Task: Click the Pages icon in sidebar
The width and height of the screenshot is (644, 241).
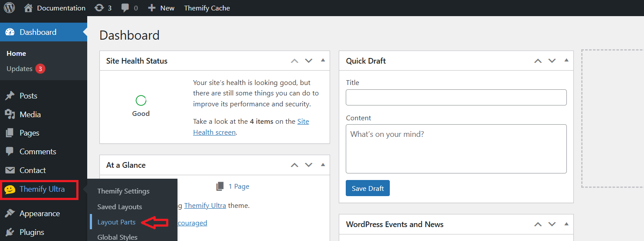Action: (x=10, y=133)
